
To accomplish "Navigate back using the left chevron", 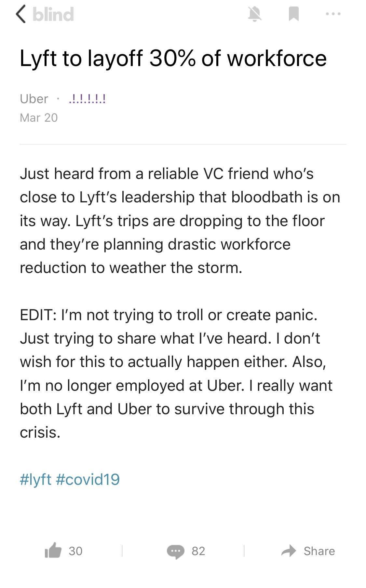I will coord(21,14).
